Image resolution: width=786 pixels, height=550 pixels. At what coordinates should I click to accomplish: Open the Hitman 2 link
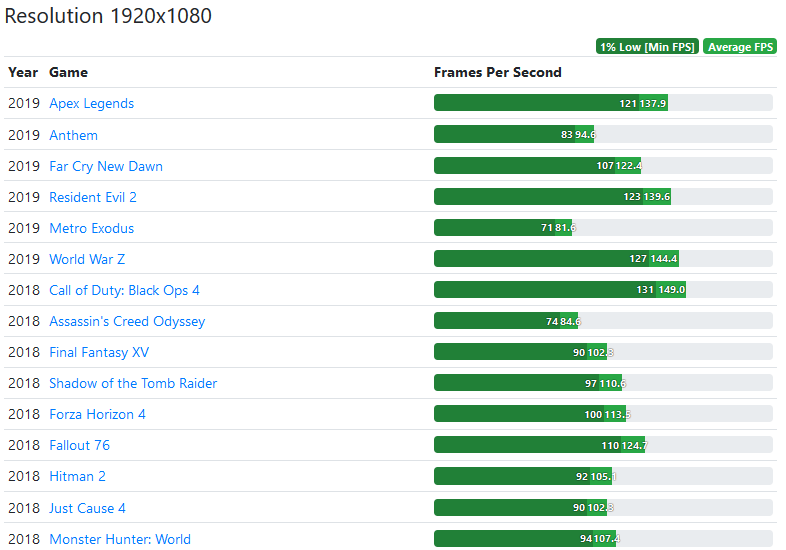[x=77, y=476]
